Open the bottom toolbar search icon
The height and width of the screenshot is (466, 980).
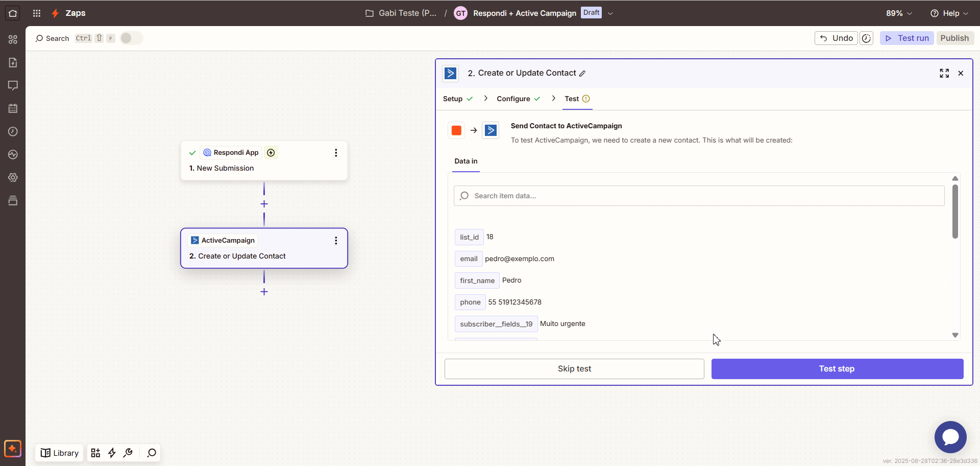click(x=152, y=453)
